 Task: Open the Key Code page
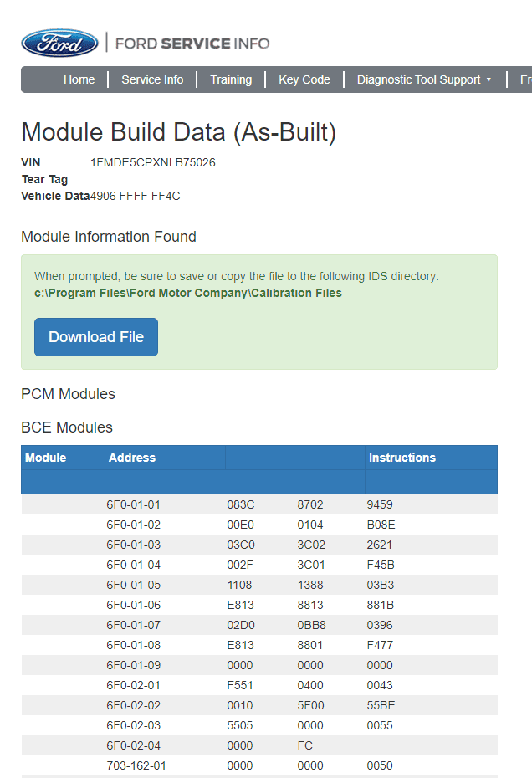[x=304, y=79]
